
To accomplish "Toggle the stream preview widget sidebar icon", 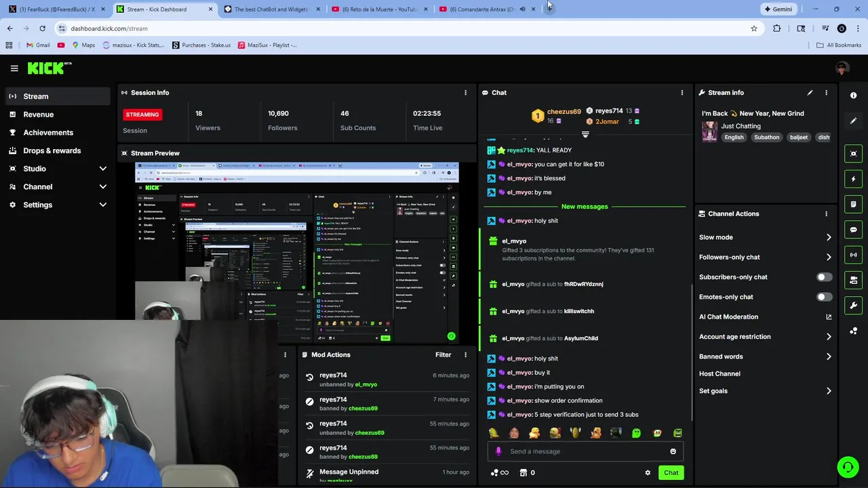I will [x=853, y=154].
